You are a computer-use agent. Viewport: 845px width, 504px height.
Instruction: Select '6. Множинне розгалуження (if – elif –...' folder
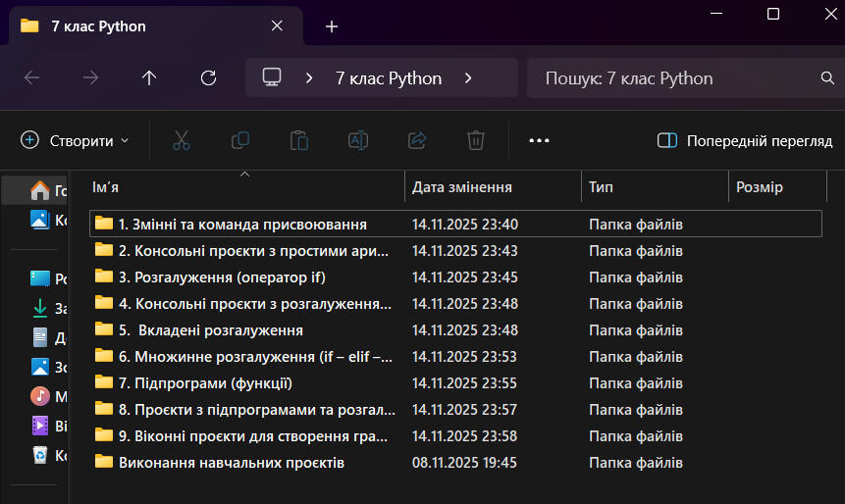pyautogui.click(x=455, y=357)
